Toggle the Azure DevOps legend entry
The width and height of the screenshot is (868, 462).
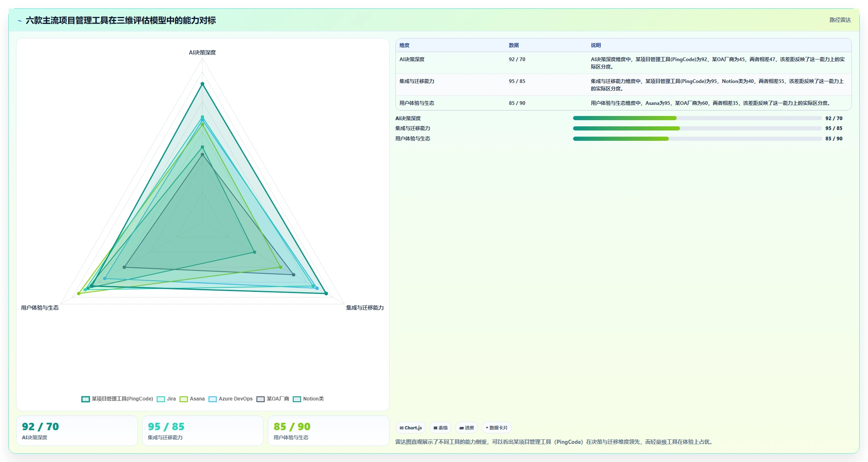pos(231,399)
